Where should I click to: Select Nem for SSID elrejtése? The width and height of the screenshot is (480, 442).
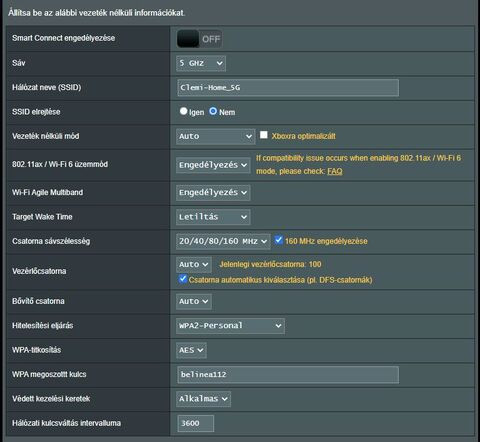click(x=213, y=111)
